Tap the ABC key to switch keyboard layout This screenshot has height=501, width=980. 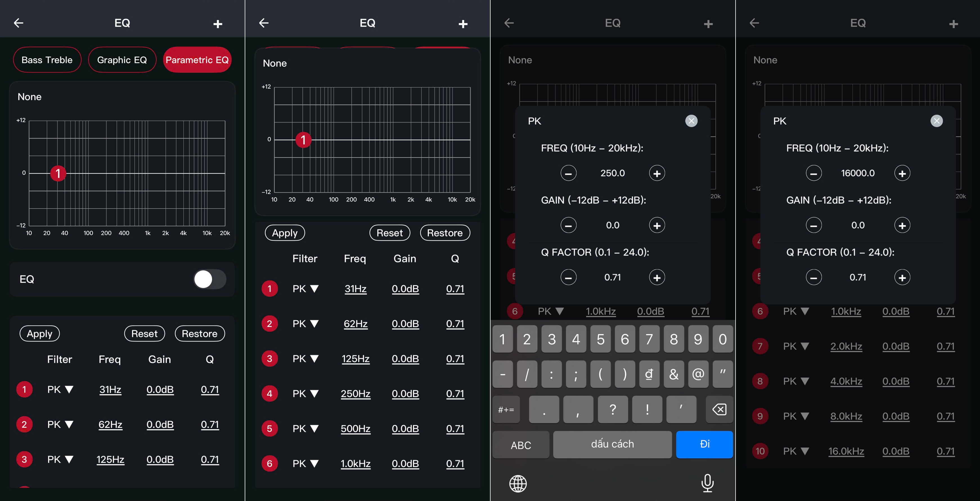[521, 444]
